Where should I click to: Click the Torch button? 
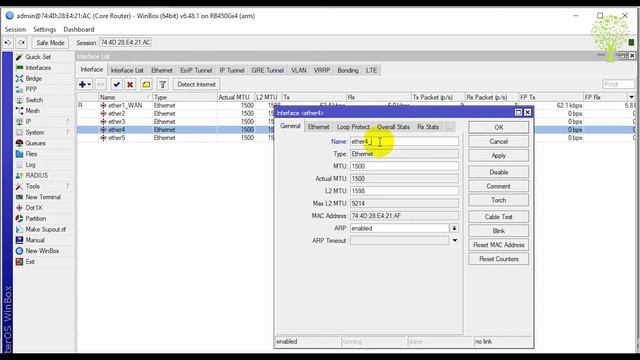pyautogui.click(x=498, y=200)
